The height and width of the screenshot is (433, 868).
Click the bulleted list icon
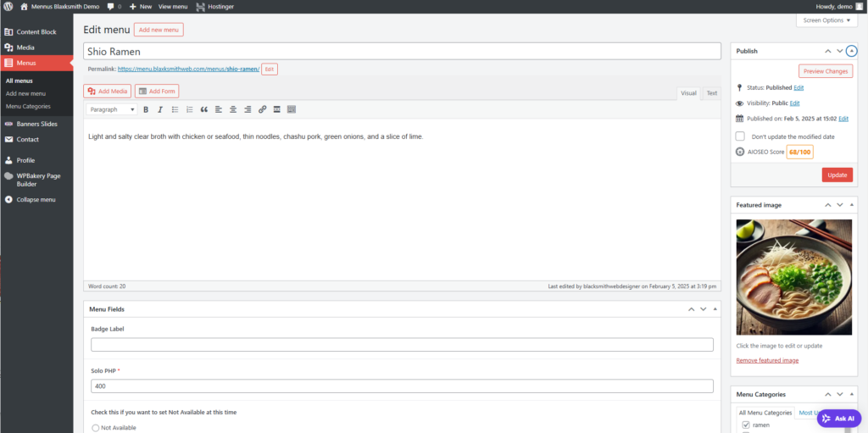click(175, 109)
